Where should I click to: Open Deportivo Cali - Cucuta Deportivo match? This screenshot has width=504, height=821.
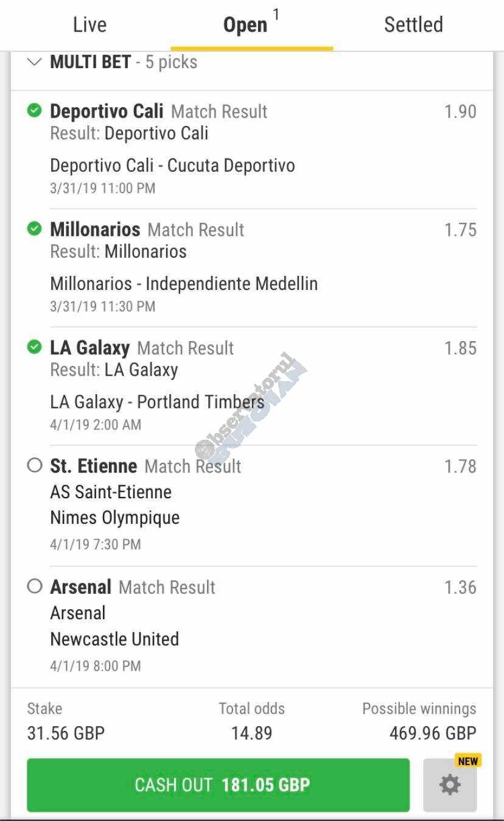172,166
